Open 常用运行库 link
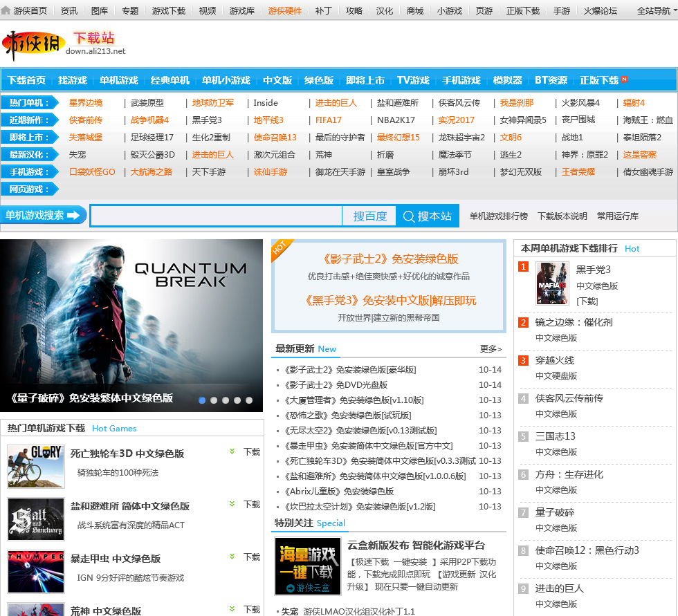The image size is (678, 616). (x=617, y=216)
